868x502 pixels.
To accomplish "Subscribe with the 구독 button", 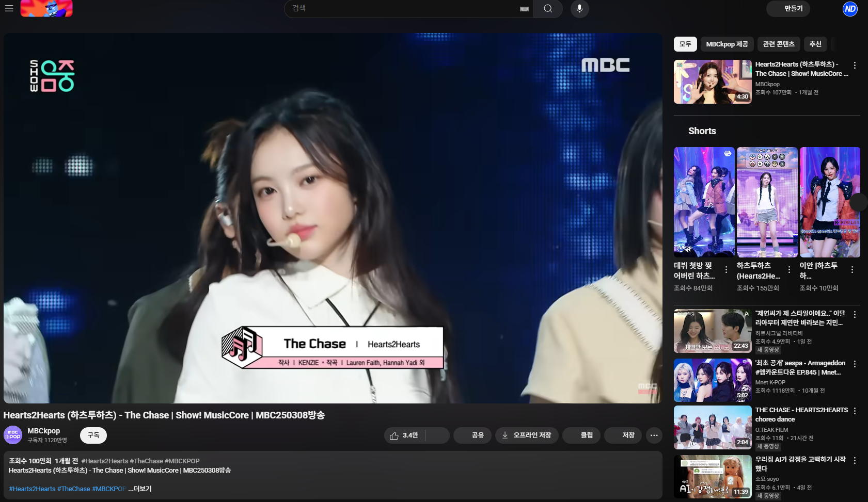I will (93, 435).
